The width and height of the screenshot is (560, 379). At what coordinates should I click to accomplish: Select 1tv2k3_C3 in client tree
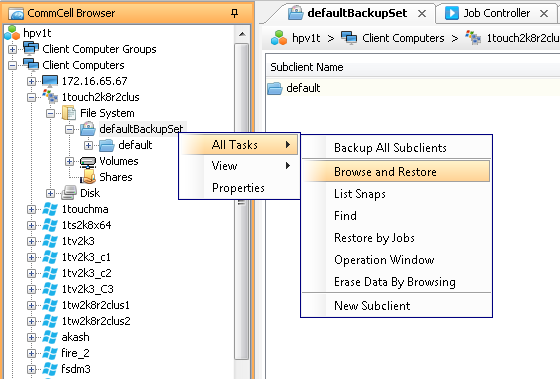(88, 289)
